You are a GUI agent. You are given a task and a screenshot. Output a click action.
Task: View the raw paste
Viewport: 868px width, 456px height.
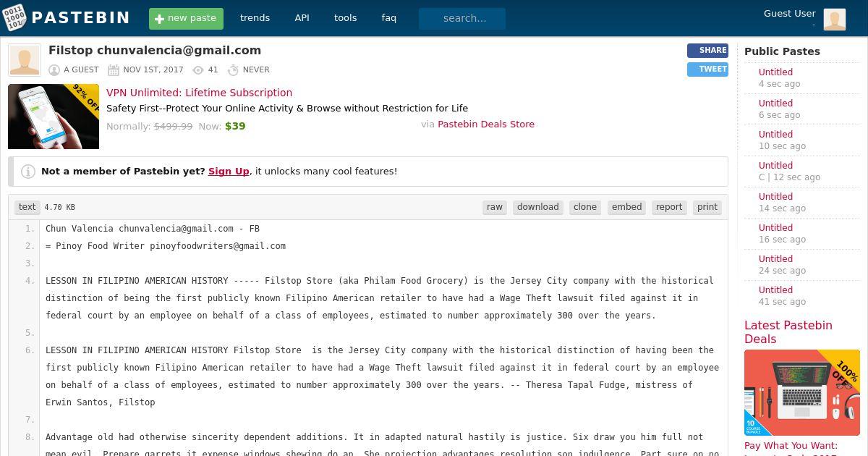pyautogui.click(x=495, y=207)
